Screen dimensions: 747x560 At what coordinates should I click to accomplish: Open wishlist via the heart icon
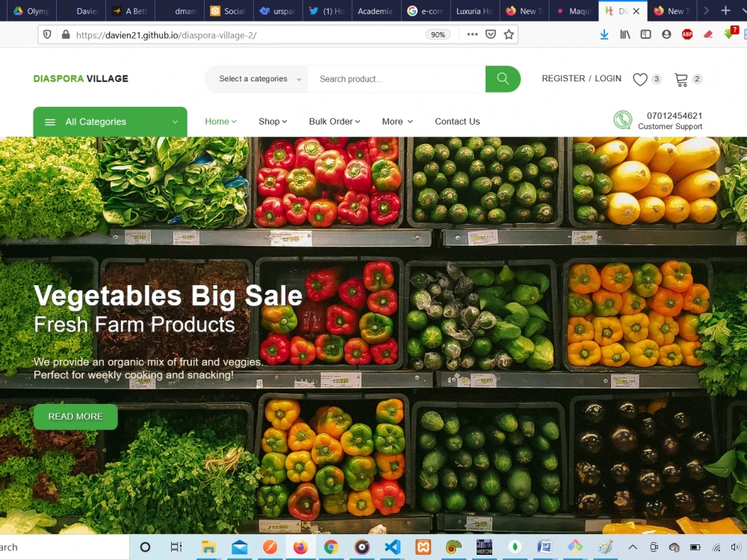pos(640,79)
